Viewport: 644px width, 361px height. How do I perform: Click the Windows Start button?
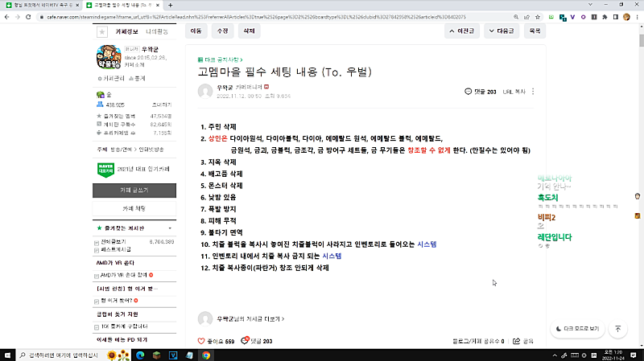pyautogui.click(x=7, y=355)
